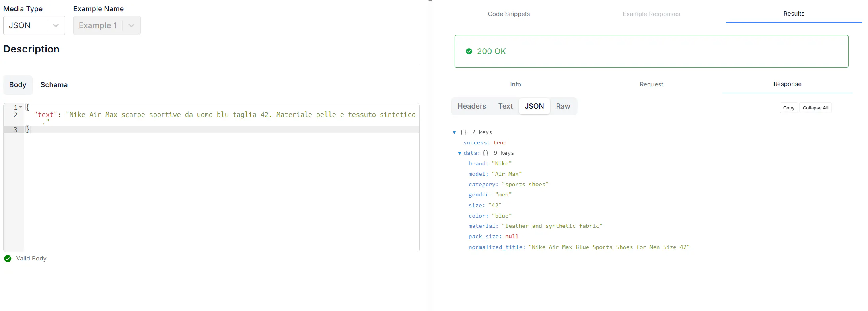868x311 pixels.
Task: Open the Info tab
Action: (x=516, y=84)
